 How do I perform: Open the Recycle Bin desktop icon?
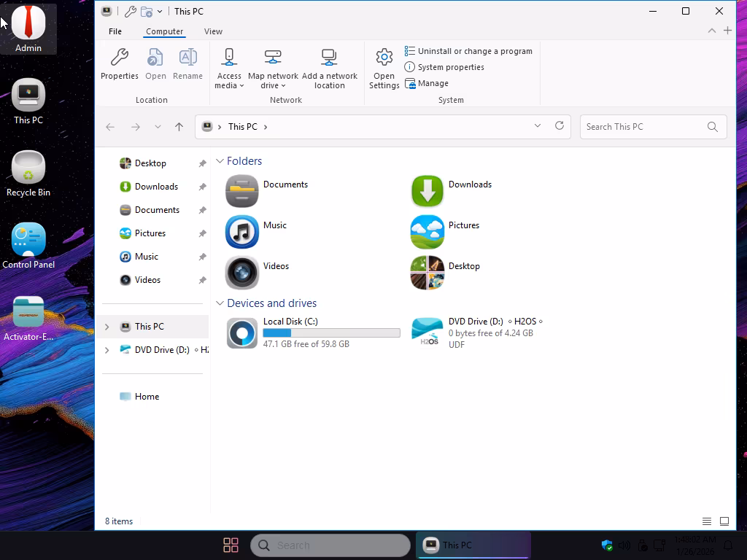[28, 168]
